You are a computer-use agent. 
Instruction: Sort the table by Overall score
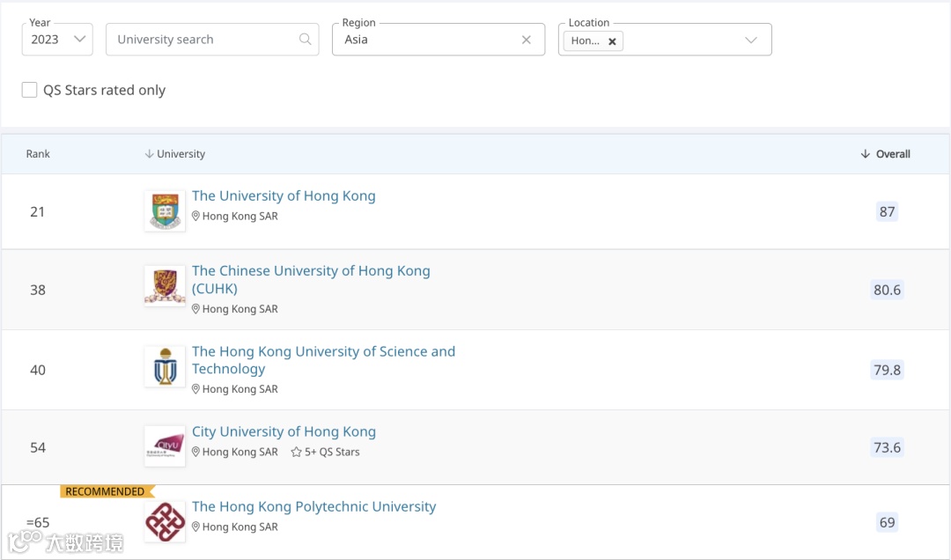pyautogui.click(x=886, y=154)
